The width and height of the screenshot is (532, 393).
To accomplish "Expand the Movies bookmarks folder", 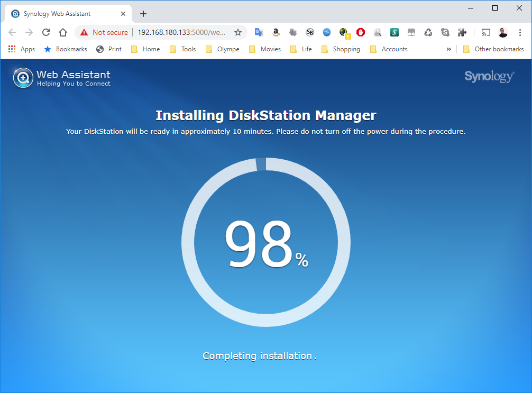I will [x=265, y=49].
